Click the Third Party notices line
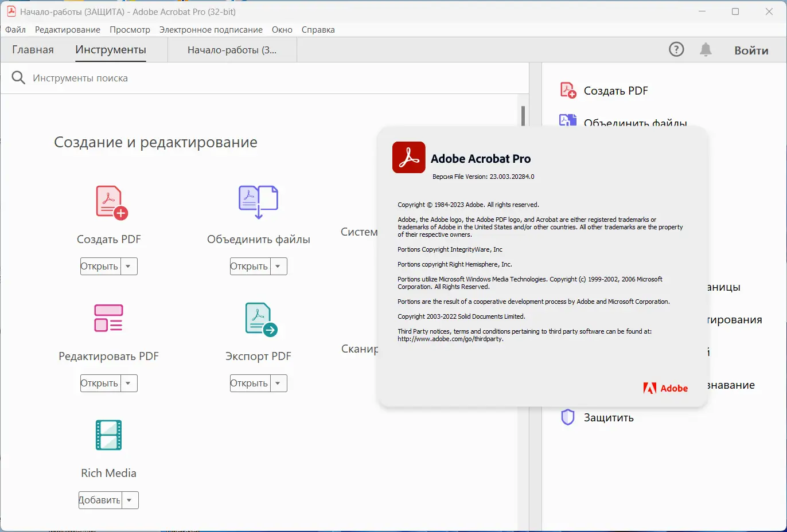787x532 pixels. point(524,331)
